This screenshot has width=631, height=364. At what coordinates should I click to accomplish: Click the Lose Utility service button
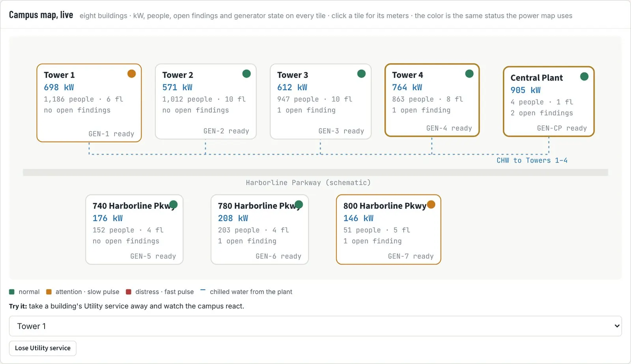pos(43,348)
